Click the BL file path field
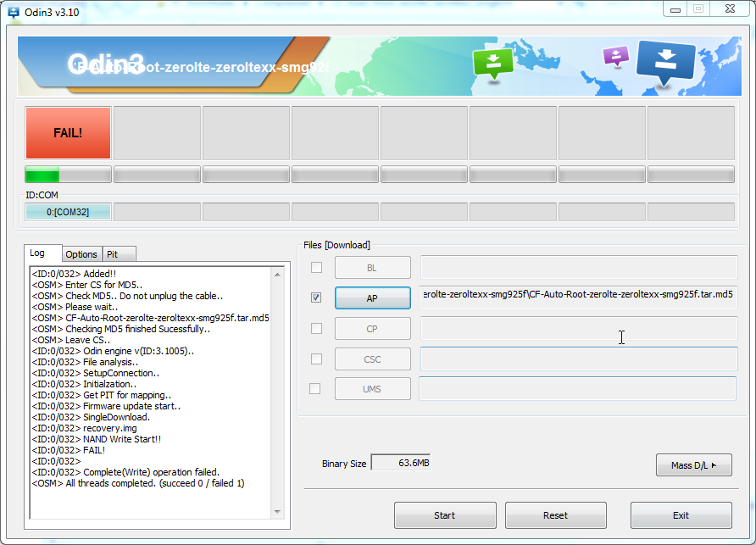 pyautogui.click(x=579, y=267)
